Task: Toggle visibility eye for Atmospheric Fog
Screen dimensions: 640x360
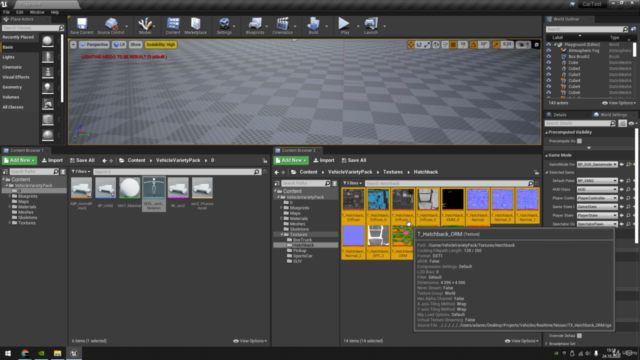Action: click(x=549, y=51)
